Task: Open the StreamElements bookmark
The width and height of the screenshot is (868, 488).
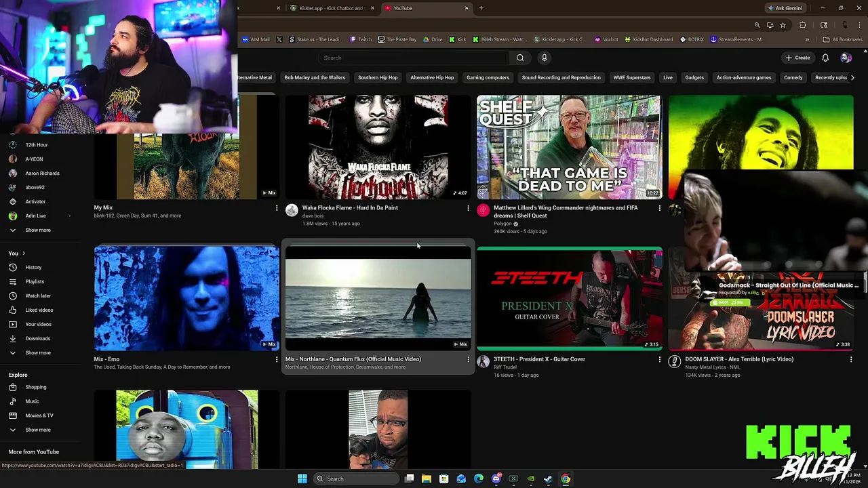Action: (x=737, y=39)
